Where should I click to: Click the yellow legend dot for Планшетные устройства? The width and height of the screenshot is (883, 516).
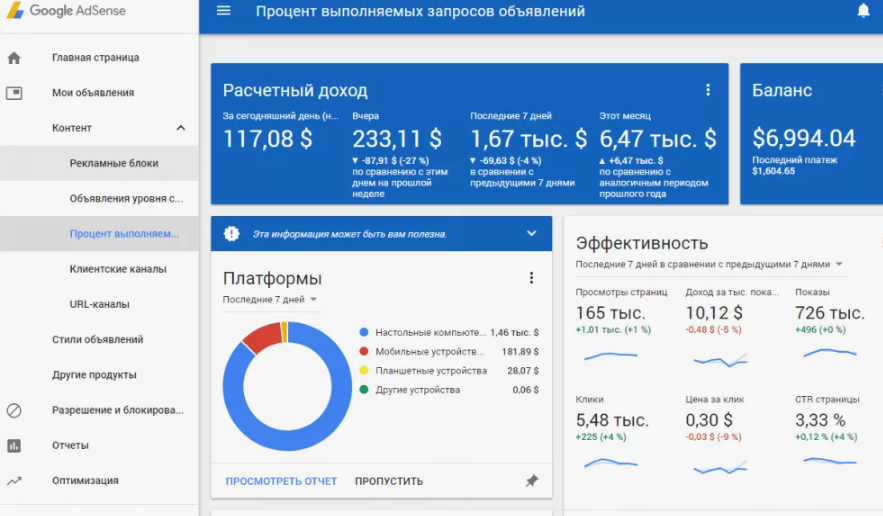[364, 371]
